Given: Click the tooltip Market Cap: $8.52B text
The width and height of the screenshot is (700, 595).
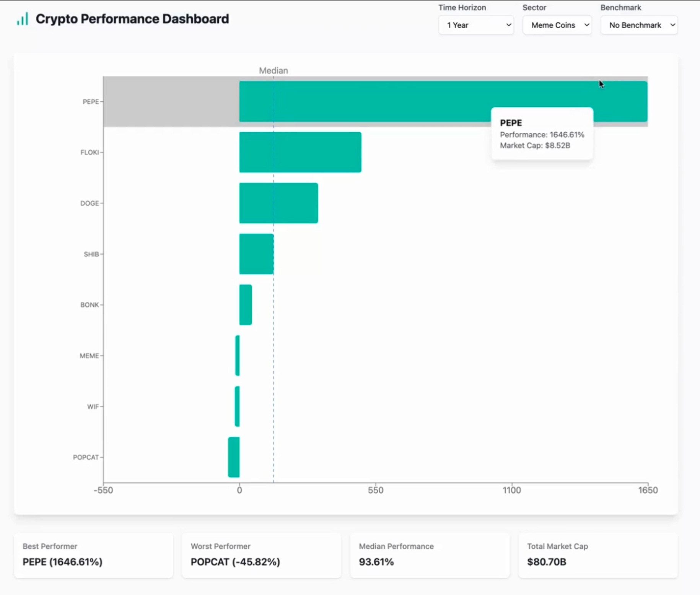Looking at the screenshot, I should pyautogui.click(x=535, y=145).
